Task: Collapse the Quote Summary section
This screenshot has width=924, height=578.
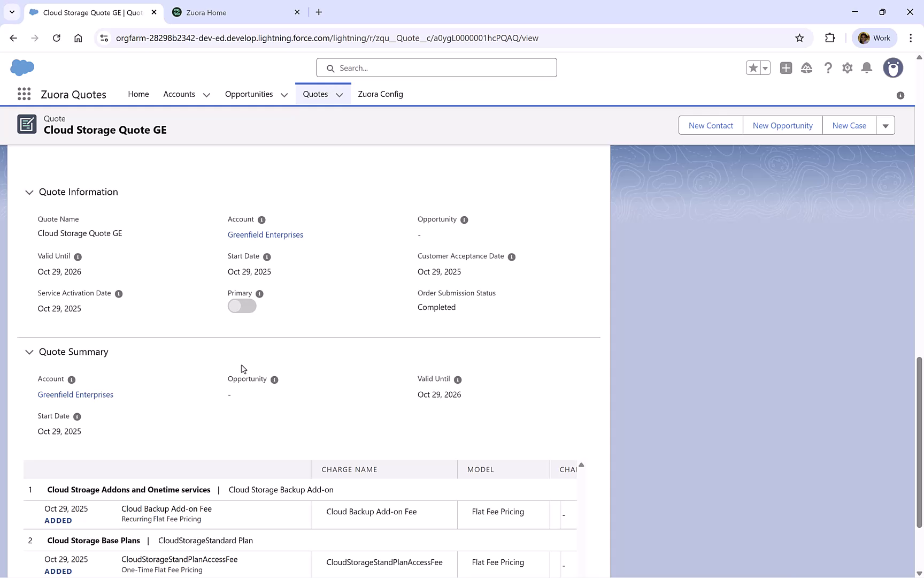Action: [x=29, y=352]
